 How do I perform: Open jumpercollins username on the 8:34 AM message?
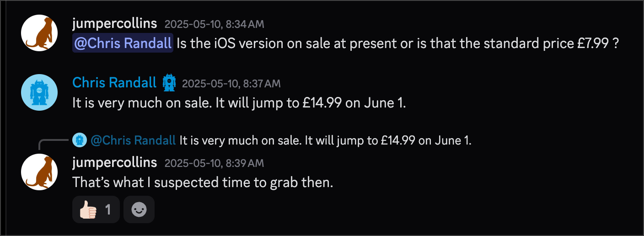(114, 24)
